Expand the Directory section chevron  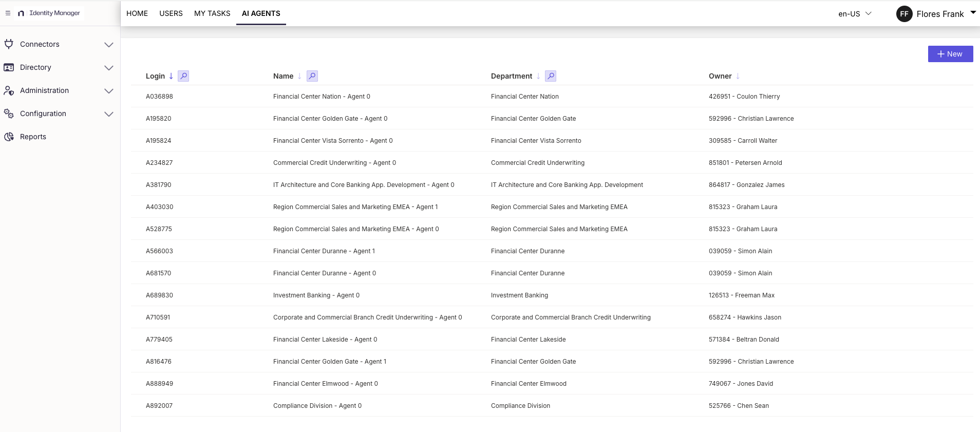click(109, 68)
